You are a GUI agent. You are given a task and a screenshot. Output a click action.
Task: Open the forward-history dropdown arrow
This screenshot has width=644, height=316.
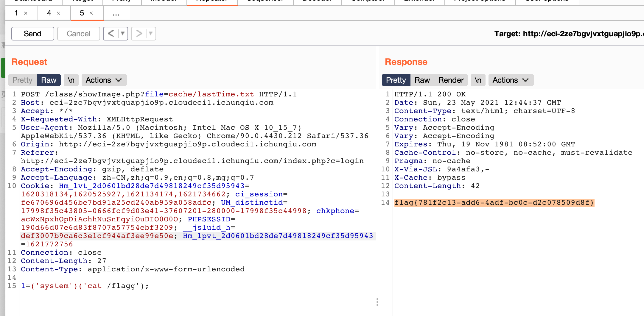click(x=151, y=34)
